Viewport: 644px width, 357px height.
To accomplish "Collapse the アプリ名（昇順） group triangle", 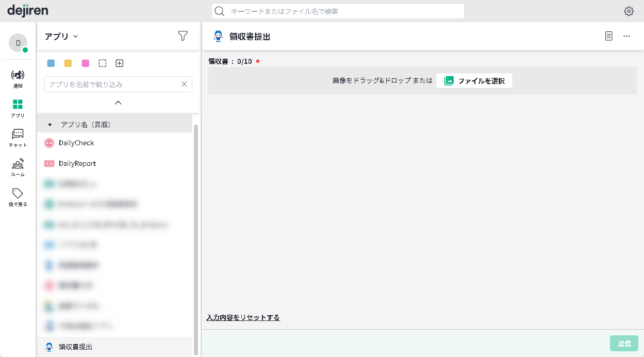I will coord(50,125).
